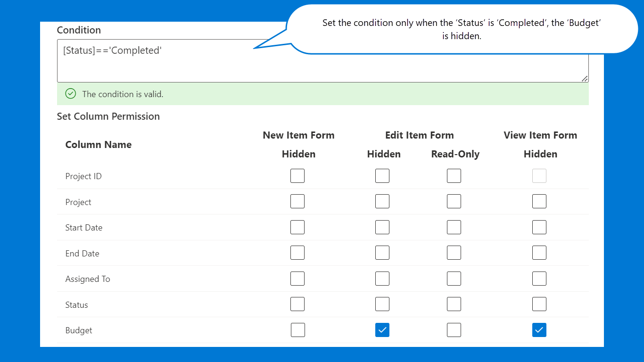This screenshot has height=362, width=644.
Task: Click the green valid-condition checkmark icon
Action: (x=71, y=94)
